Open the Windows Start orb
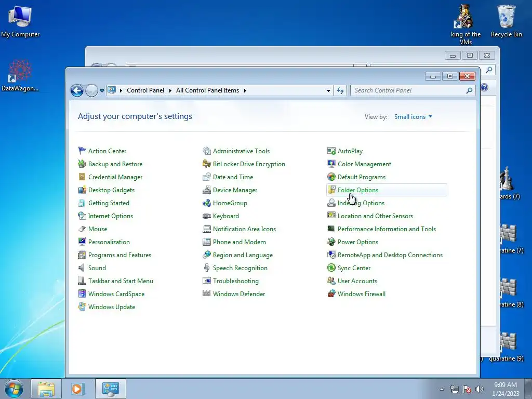532x399 pixels. click(14, 389)
